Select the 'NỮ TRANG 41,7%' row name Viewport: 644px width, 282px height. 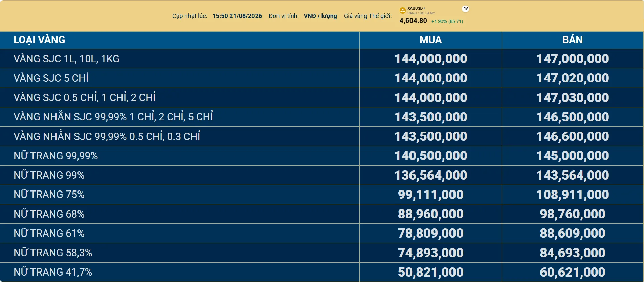[53, 272]
